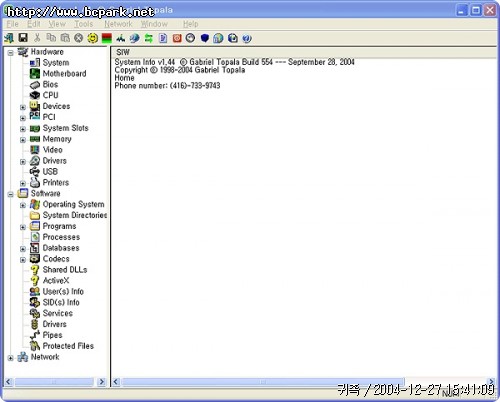Click the yellow smiley face toolbar icon
The width and height of the screenshot is (500, 402).
(x=93, y=38)
